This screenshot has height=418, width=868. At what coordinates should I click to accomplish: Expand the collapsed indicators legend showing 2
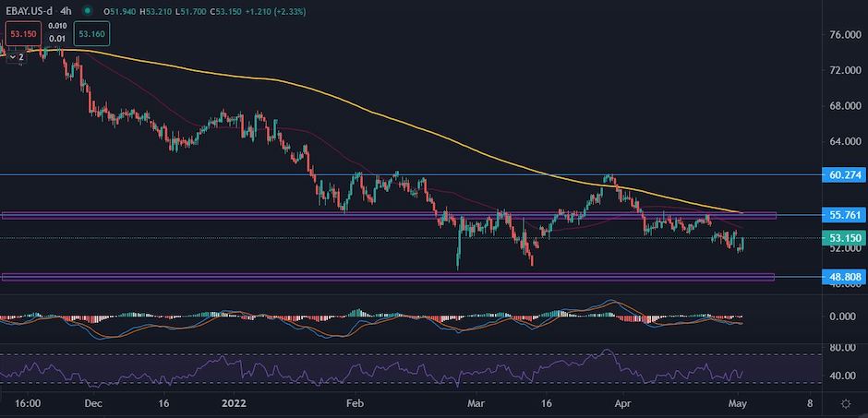tap(17, 56)
